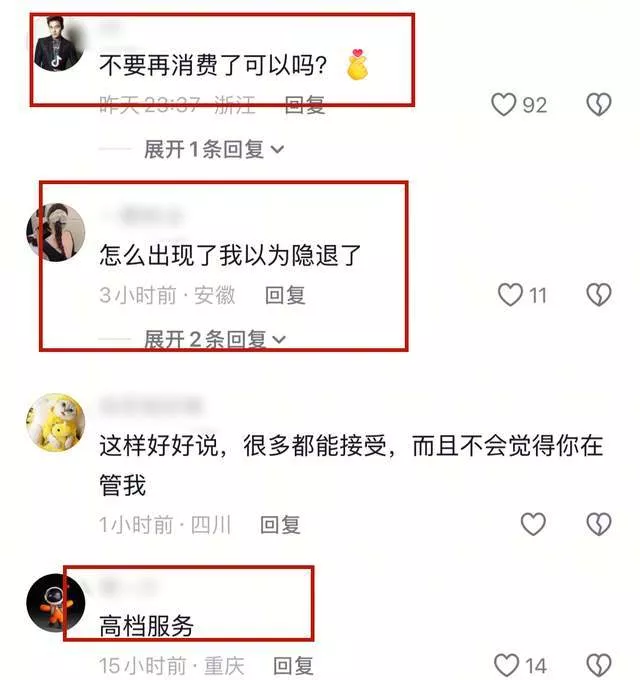Open astronaut avatar profile
Viewport: 640px width, 680px height.
click(56, 603)
